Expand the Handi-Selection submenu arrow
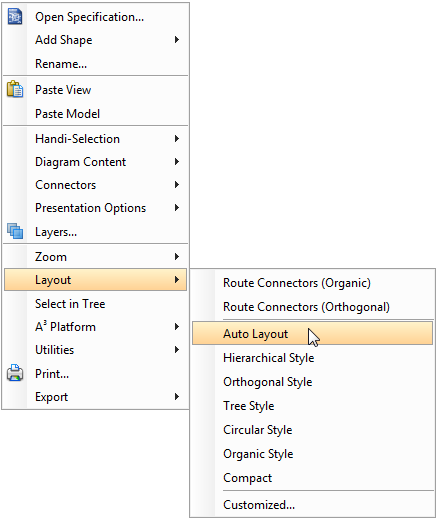This screenshot has width=438, height=520. coord(177,138)
